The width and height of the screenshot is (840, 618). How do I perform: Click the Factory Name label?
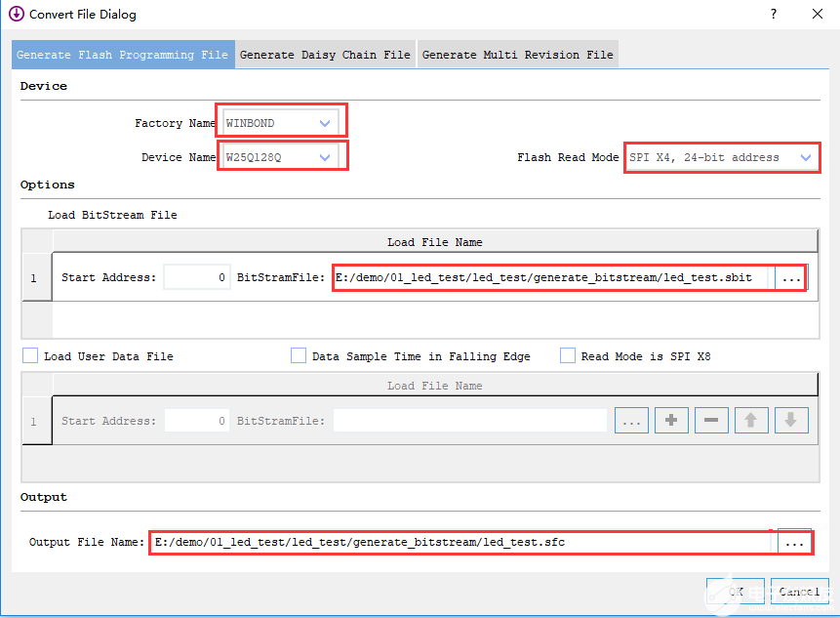(x=175, y=123)
